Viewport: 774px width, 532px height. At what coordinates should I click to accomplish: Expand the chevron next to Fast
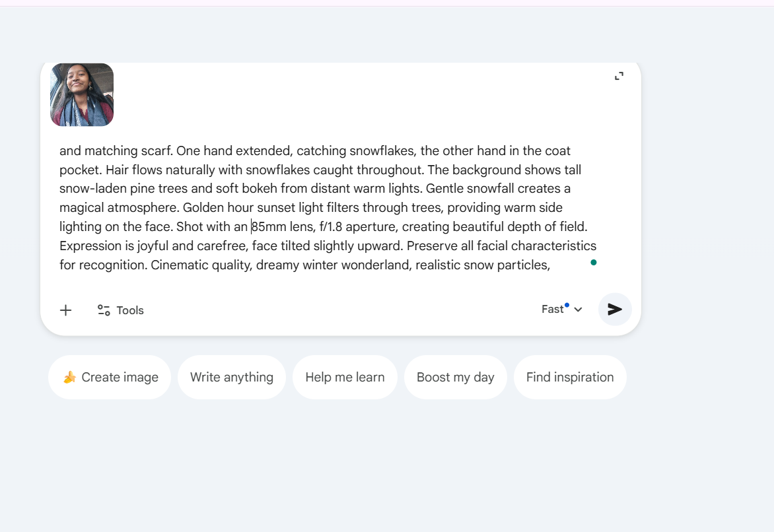578,310
